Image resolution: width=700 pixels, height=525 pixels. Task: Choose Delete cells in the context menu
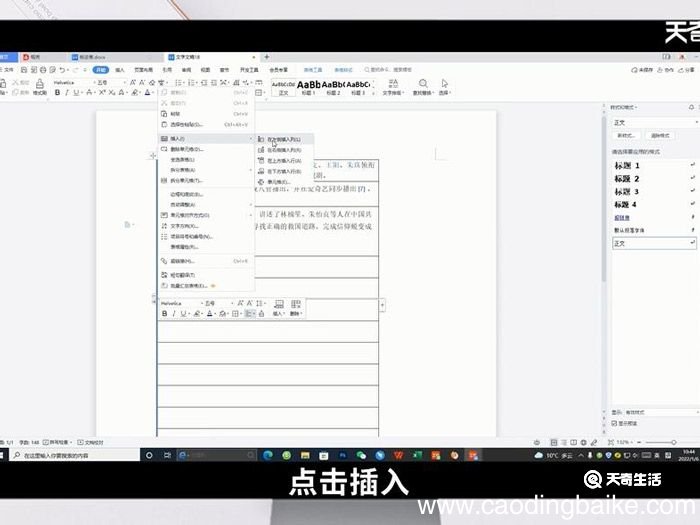point(206,149)
